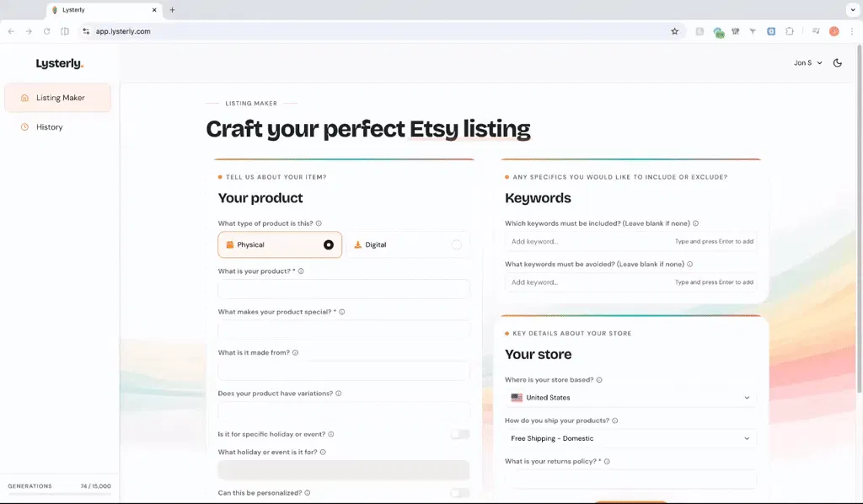Click info icon beside 'Can this be personalized?'

click(308, 493)
